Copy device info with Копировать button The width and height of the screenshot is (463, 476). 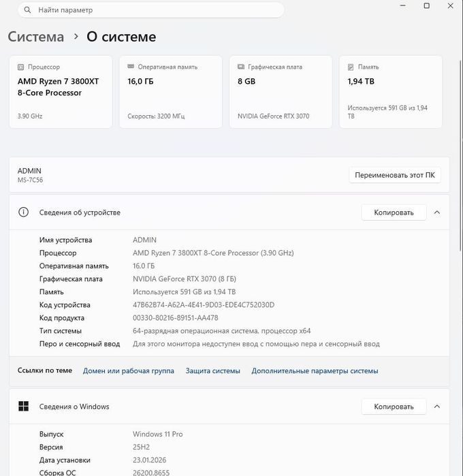[x=394, y=212]
